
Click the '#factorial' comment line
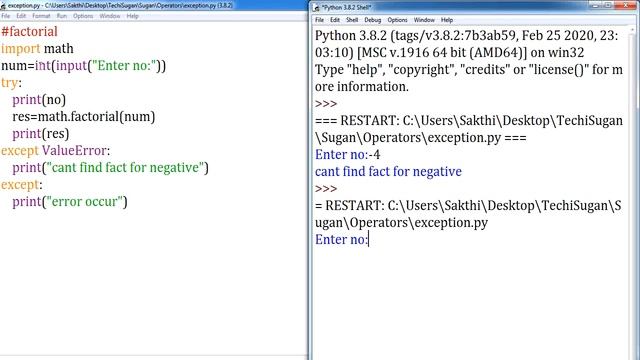coord(29,32)
